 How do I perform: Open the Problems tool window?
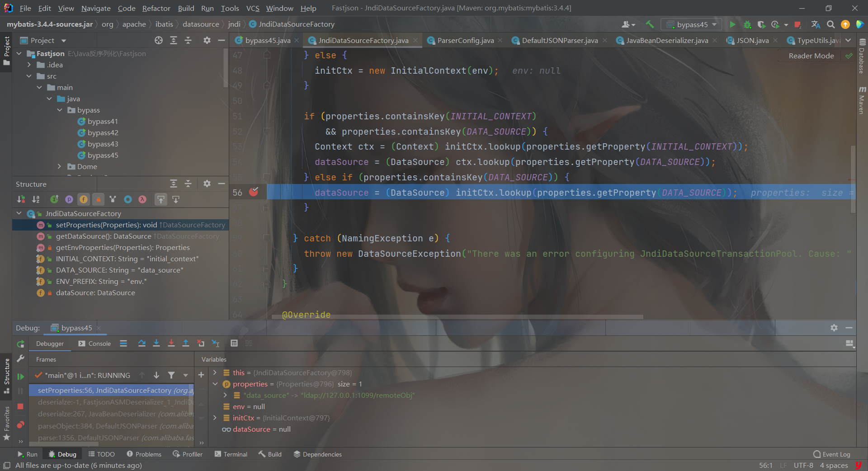[144, 454]
